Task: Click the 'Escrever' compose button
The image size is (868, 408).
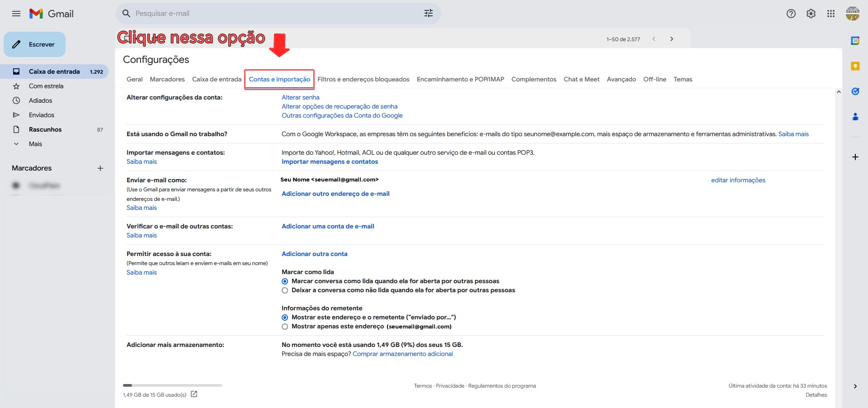Action: coord(35,44)
